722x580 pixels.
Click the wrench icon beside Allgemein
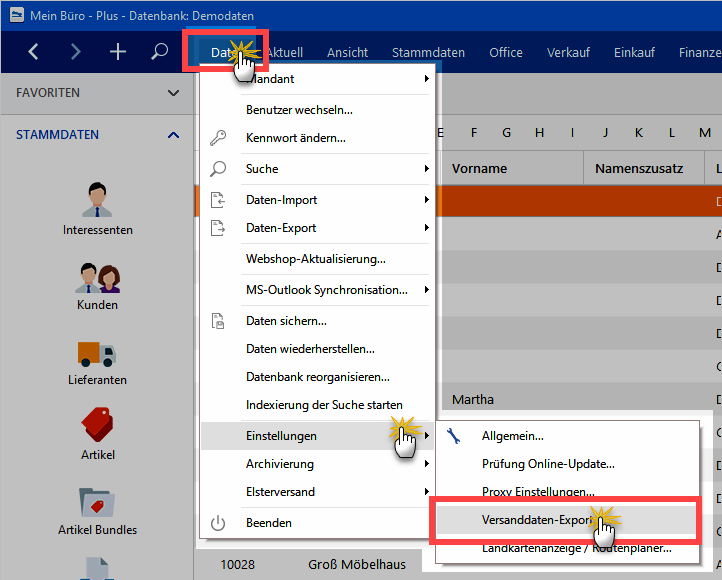click(454, 436)
